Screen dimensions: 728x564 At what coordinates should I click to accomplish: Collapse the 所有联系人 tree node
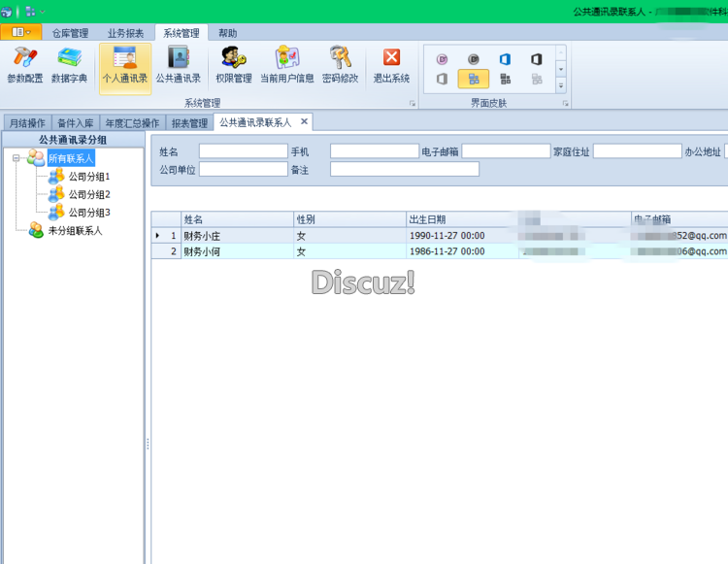pos(17,158)
